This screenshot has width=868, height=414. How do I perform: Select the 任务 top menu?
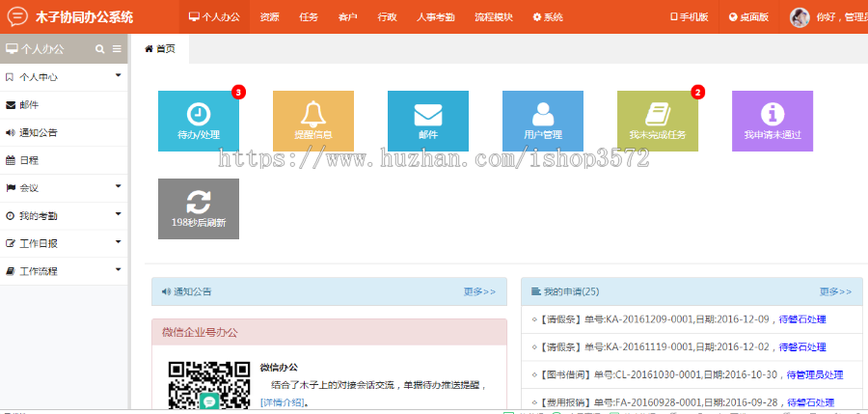pyautogui.click(x=309, y=16)
